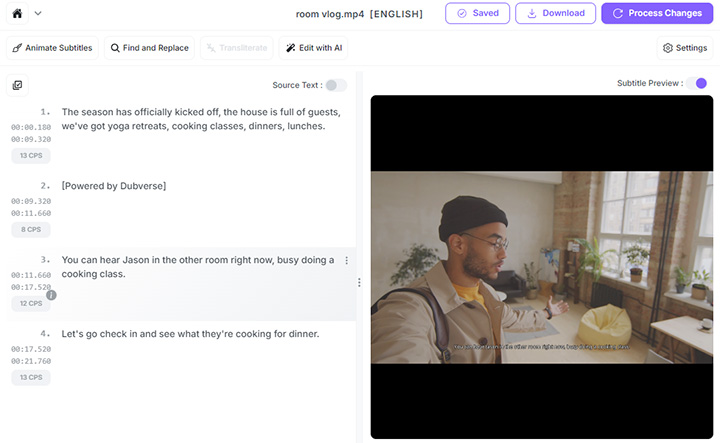Image resolution: width=720 pixels, height=443 pixels.
Task: Grab the panel divider handle dots
Action: click(x=359, y=282)
